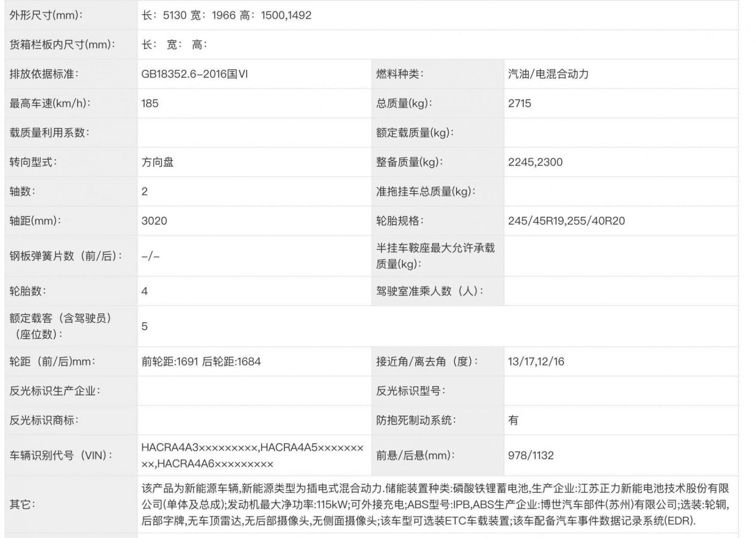Click the front/rear overhang value 978/1132

[531, 455]
